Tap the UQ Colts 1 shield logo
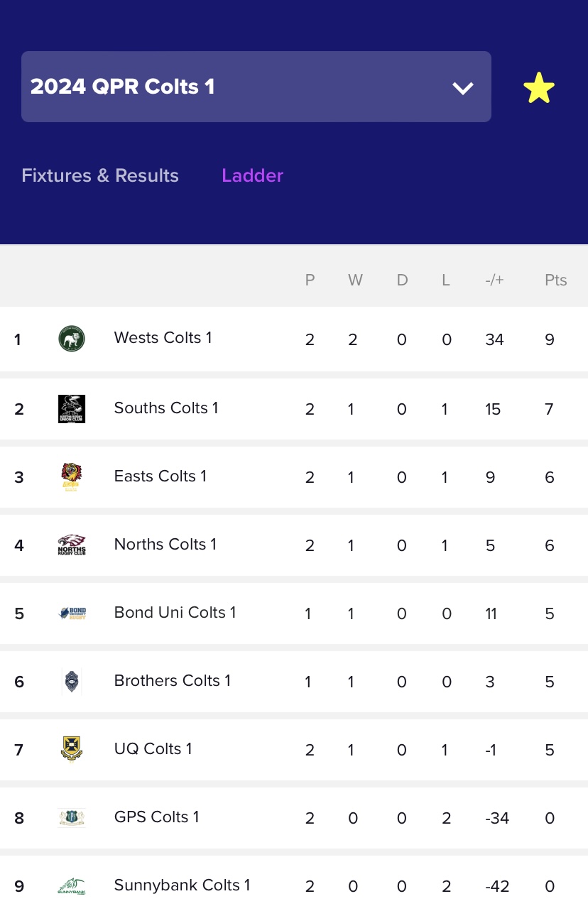The image size is (588, 911). (72, 749)
